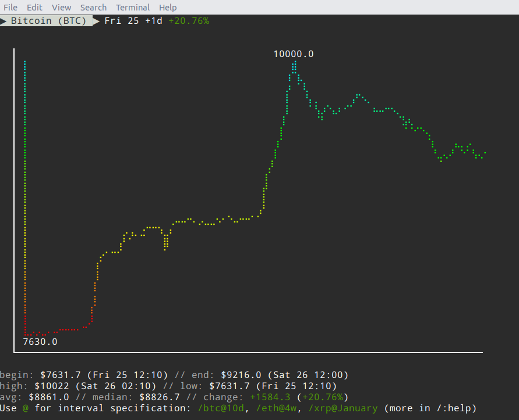Open the View menu
Screen dimensions: 519x420
(x=61, y=7)
